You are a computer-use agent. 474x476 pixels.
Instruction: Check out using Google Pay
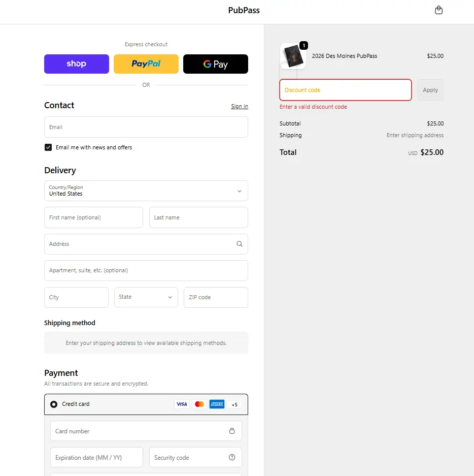[216, 64]
